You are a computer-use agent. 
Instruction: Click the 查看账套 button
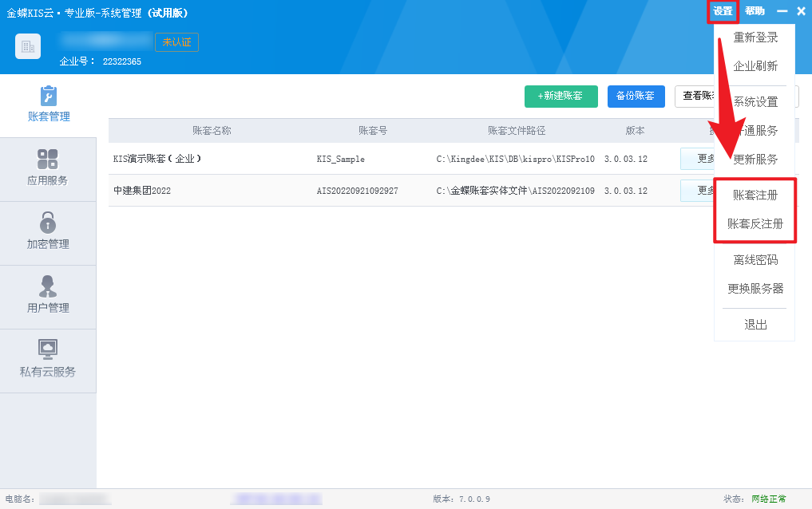(x=695, y=97)
